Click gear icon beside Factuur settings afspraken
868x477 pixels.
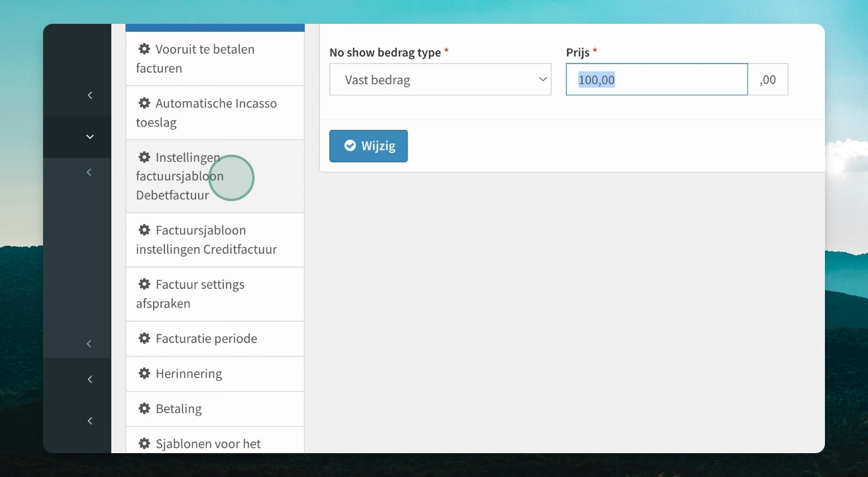(144, 284)
